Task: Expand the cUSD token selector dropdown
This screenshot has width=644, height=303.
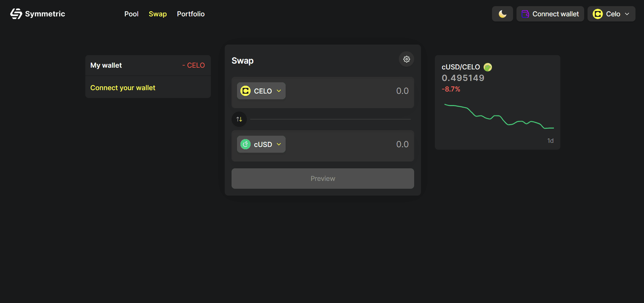Action: [x=279, y=144]
